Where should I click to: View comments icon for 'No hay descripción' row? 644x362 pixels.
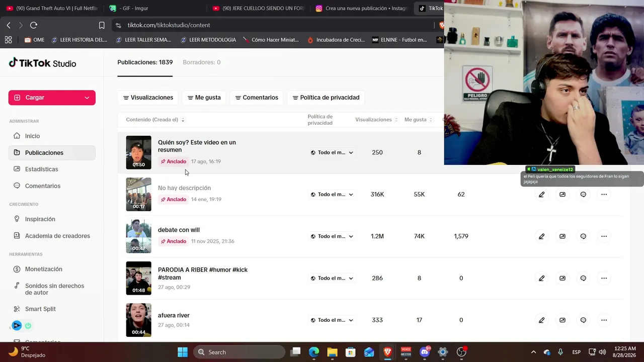click(x=583, y=195)
